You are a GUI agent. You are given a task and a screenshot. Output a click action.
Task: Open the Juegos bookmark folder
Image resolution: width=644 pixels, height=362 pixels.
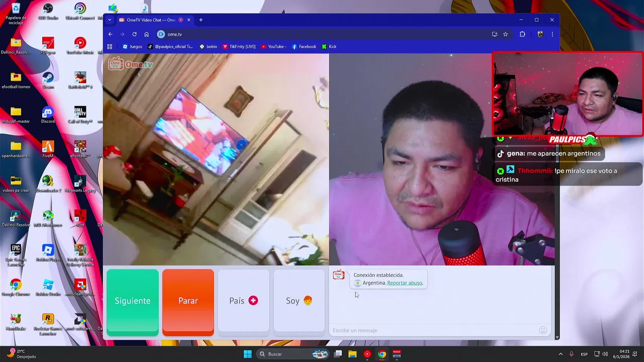(132, 47)
